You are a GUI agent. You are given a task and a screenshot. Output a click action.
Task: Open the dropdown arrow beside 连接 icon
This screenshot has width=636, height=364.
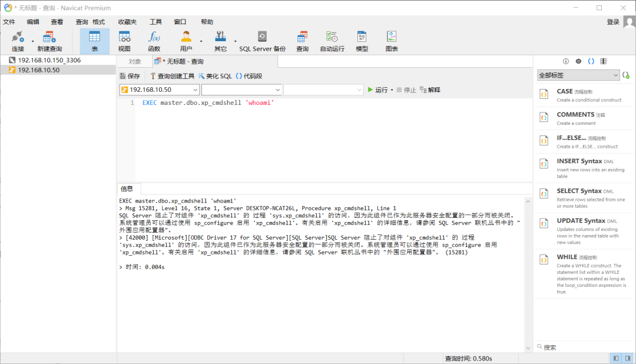click(x=33, y=41)
